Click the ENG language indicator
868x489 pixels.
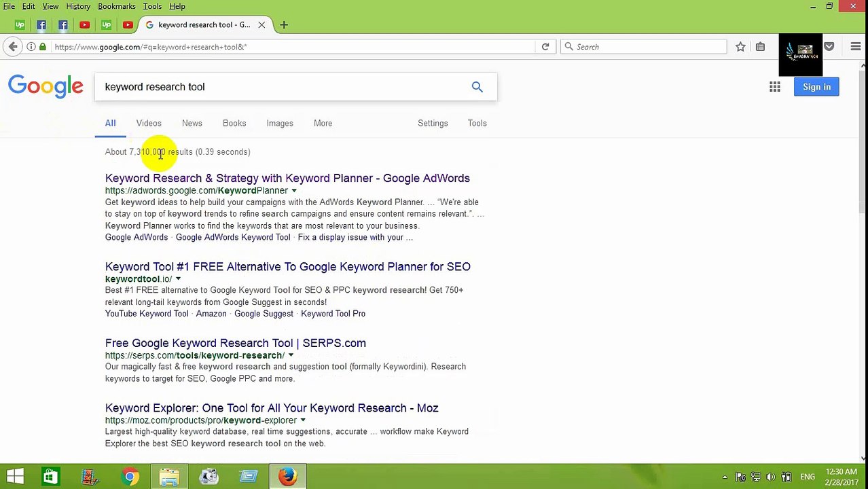[808, 477]
